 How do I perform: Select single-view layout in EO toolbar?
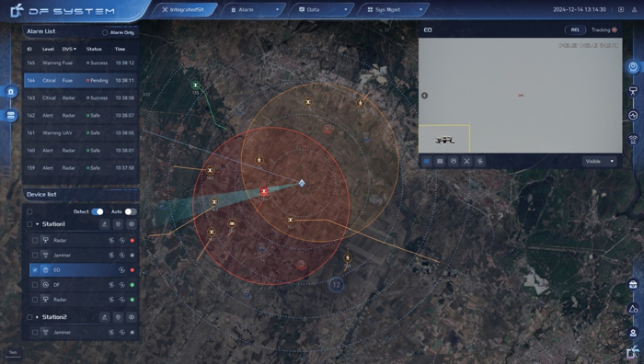(427, 161)
